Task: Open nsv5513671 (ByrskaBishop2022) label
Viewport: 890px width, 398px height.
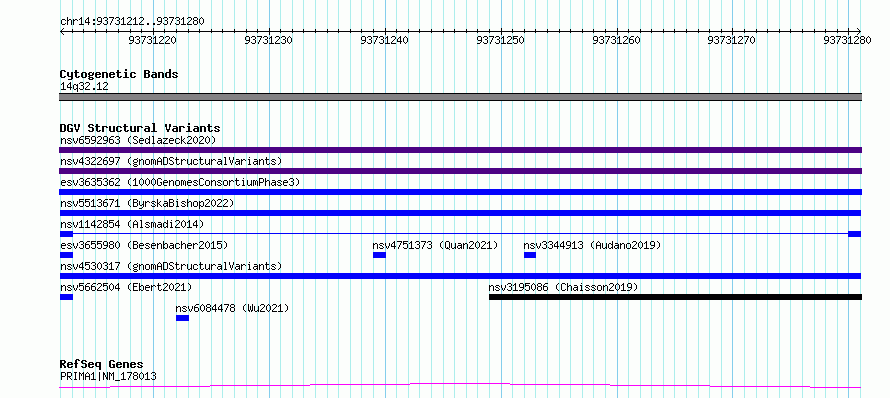Action: (x=146, y=203)
